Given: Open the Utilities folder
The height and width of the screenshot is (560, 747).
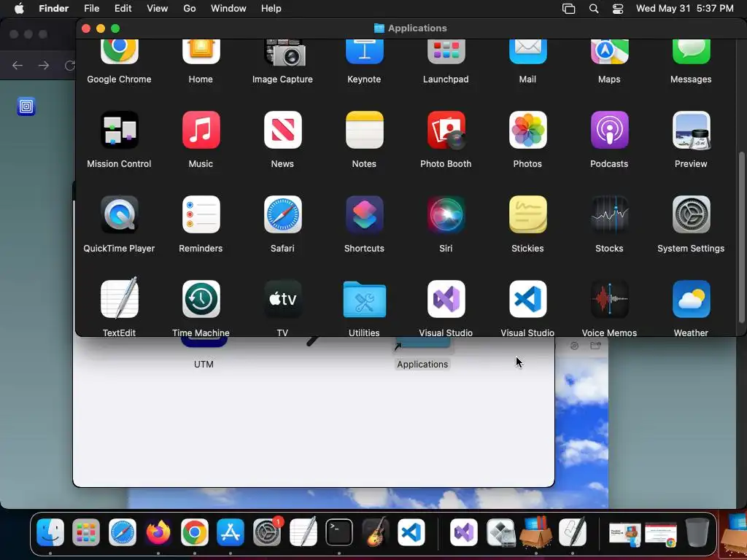Looking at the screenshot, I should point(364,299).
